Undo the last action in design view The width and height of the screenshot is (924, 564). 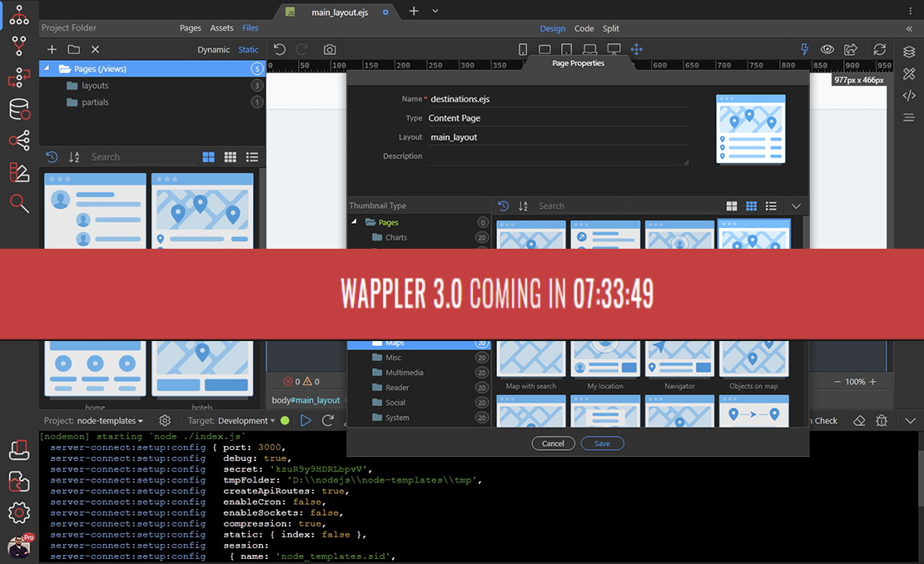(x=280, y=49)
